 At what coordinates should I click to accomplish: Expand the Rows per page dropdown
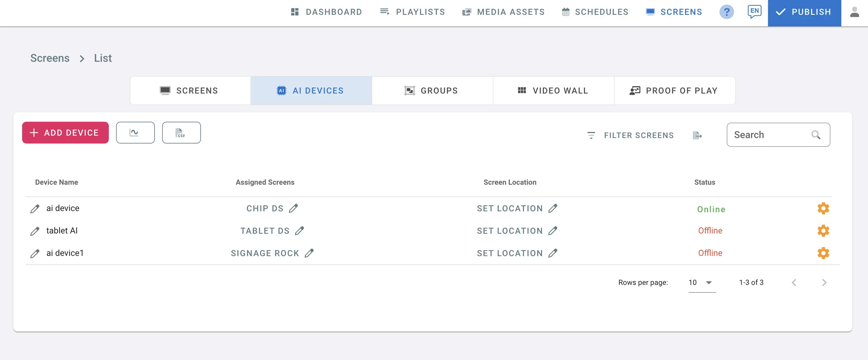[702, 282]
